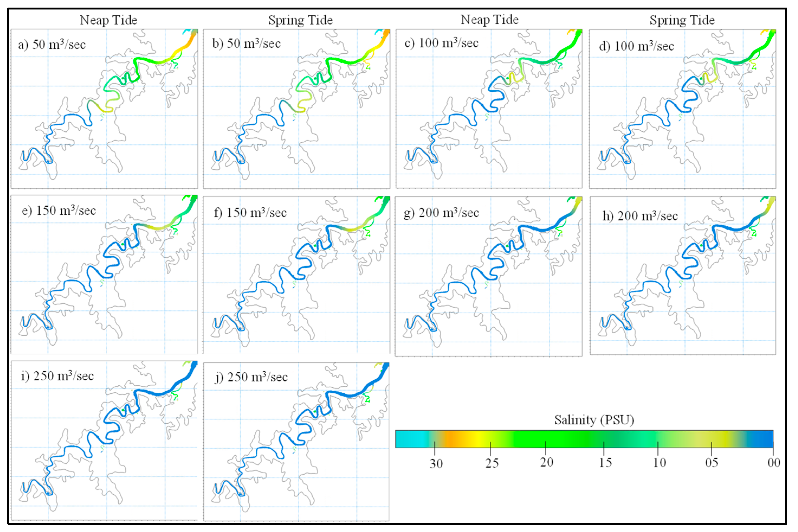The height and width of the screenshot is (532, 798).
Task: Select panel c) 100 m³/sec map
Action: pos(489,109)
